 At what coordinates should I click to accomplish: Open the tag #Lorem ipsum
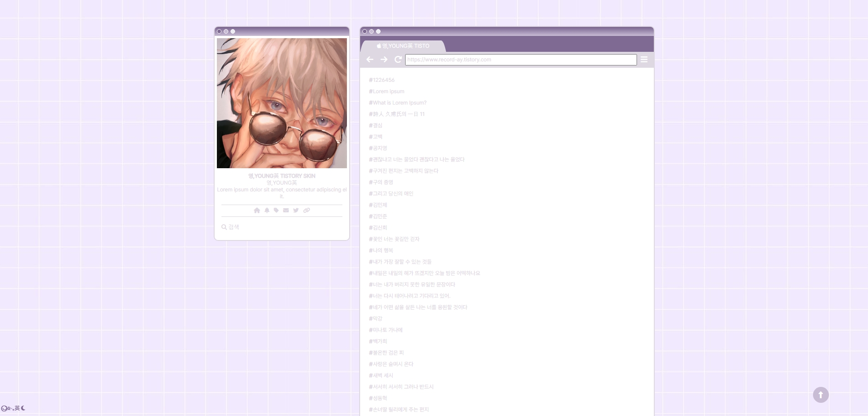point(386,91)
